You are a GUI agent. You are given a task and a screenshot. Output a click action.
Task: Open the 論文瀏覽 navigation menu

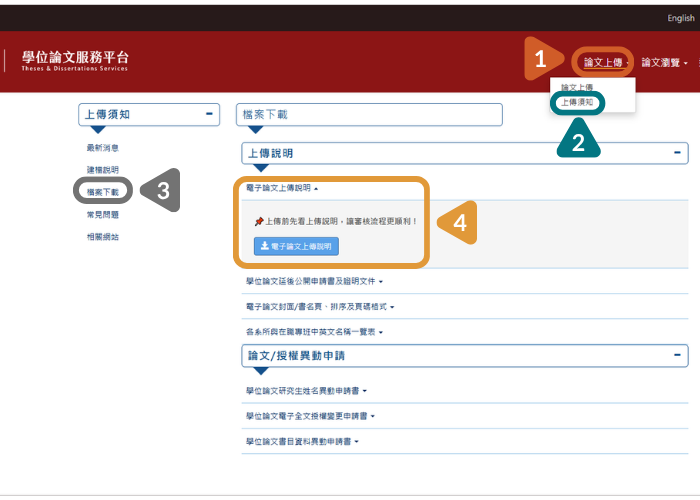tap(664, 62)
